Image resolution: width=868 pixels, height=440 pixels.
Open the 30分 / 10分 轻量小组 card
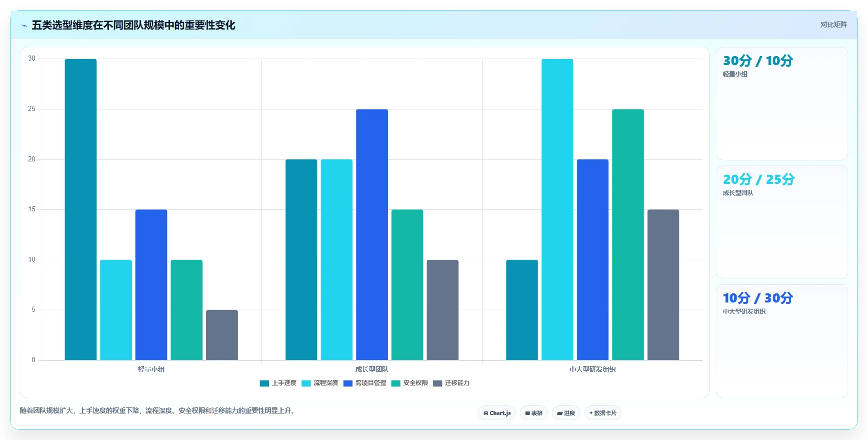(x=782, y=104)
